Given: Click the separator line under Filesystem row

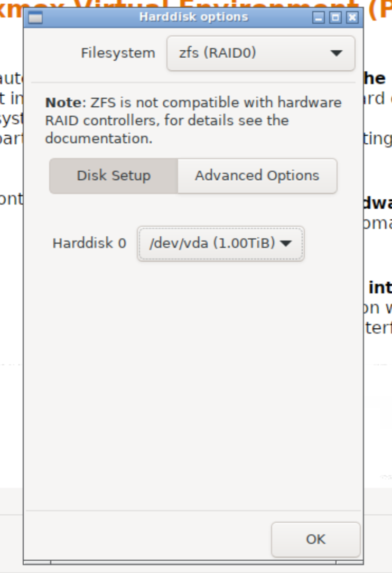Looking at the screenshot, I should point(193,83).
